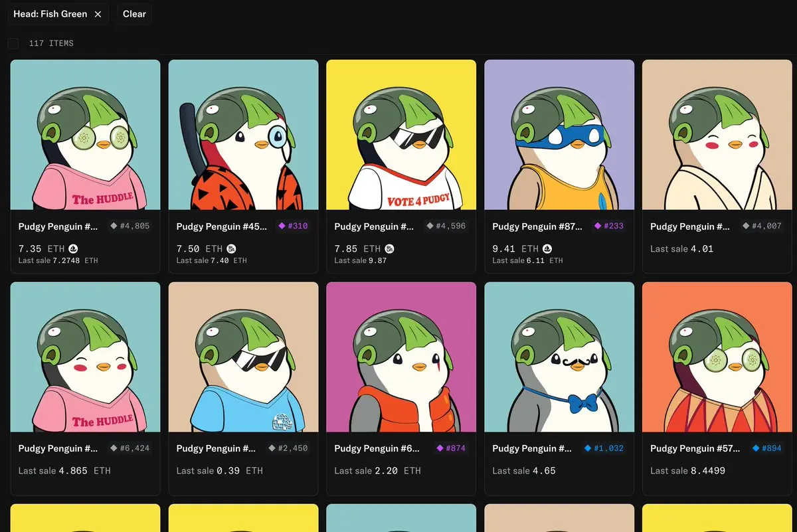Click the 7.85 ETH listing price
This screenshot has width=797, height=532.
tap(357, 248)
